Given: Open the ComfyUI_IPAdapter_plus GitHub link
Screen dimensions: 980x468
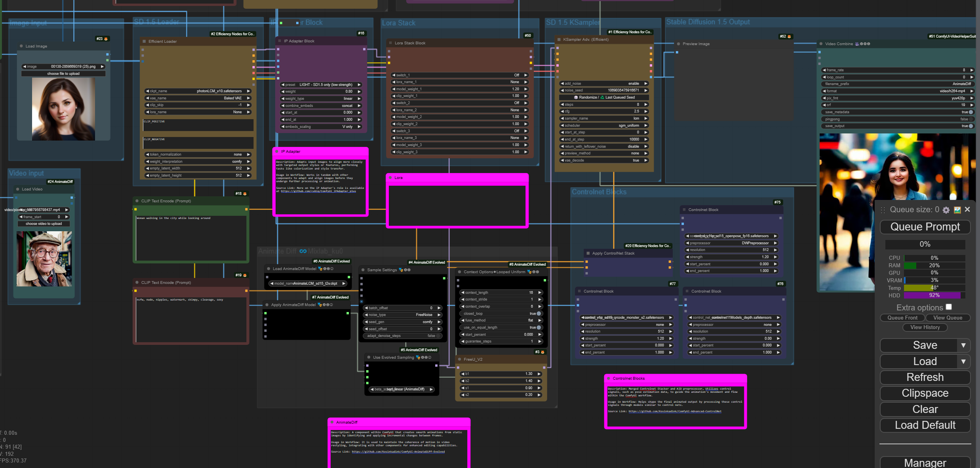Looking at the screenshot, I should click(x=318, y=191).
